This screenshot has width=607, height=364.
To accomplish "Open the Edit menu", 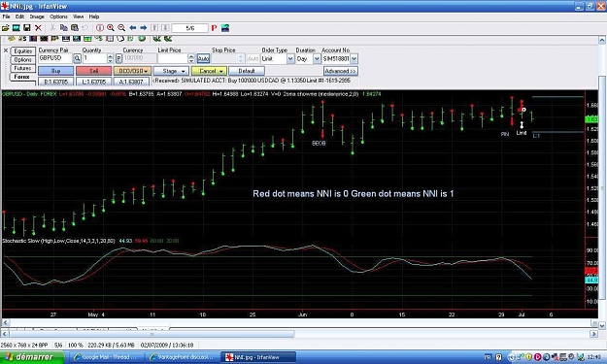I will pyautogui.click(x=19, y=17).
